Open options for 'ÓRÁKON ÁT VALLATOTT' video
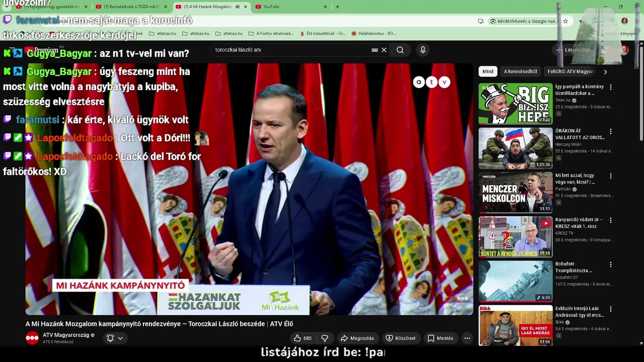This screenshot has width=644, height=362. (611, 131)
